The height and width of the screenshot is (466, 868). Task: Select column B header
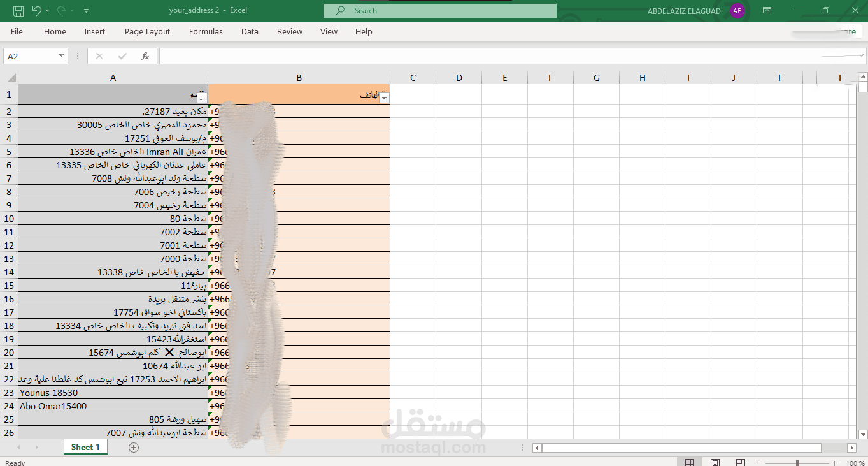click(299, 78)
